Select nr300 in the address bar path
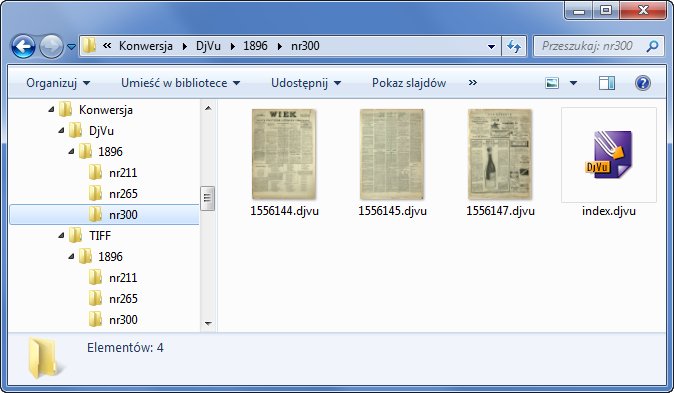 [305, 46]
